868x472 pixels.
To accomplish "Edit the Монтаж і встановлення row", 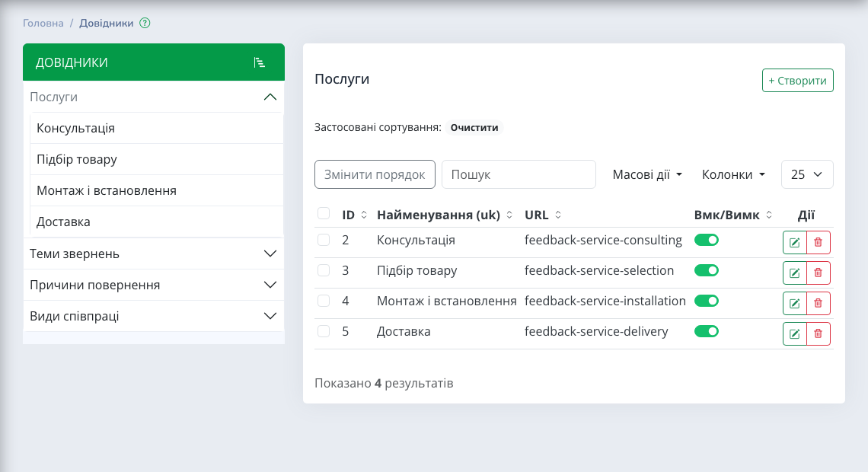I will (x=794, y=303).
